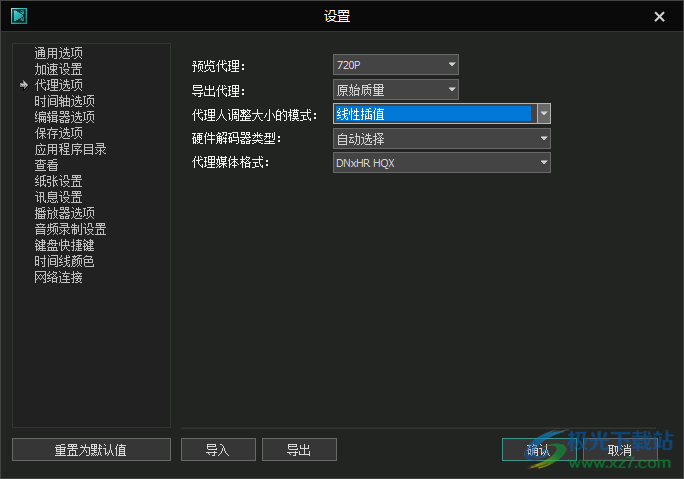Select 应用程序目录 in the list
This screenshot has height=479, width=684.
coord(70,149)
